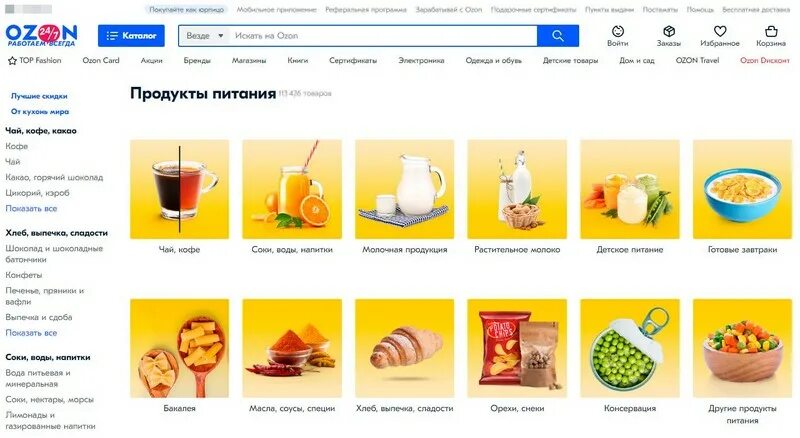Click the Лучшие скидки link

click(39, 96)
